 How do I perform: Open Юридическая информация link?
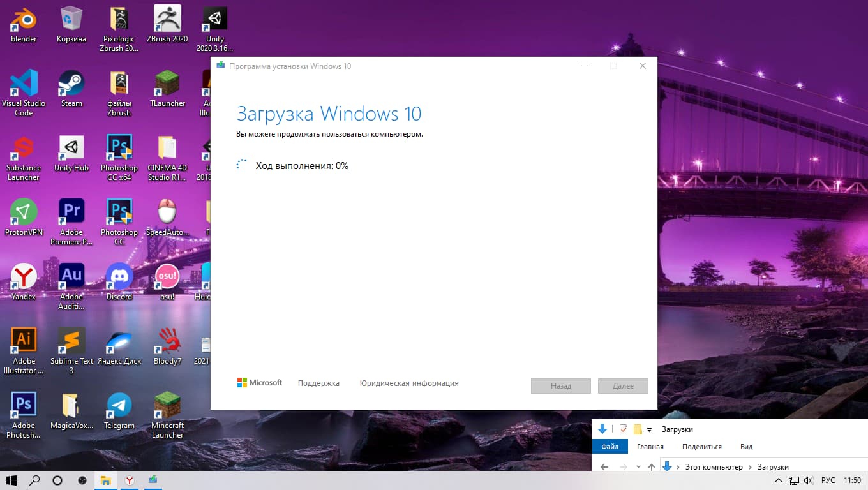pos(409,383)
